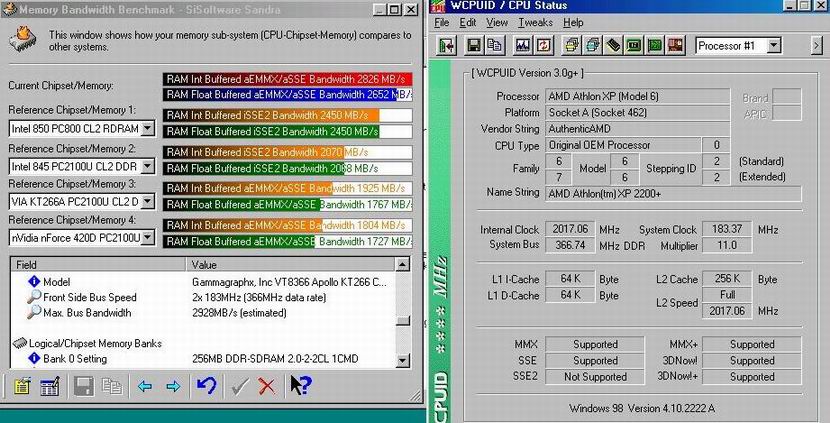Click info icon beside Bank 0 Setting
This screenshot has width=830, height=423.
tap(34, 358)
